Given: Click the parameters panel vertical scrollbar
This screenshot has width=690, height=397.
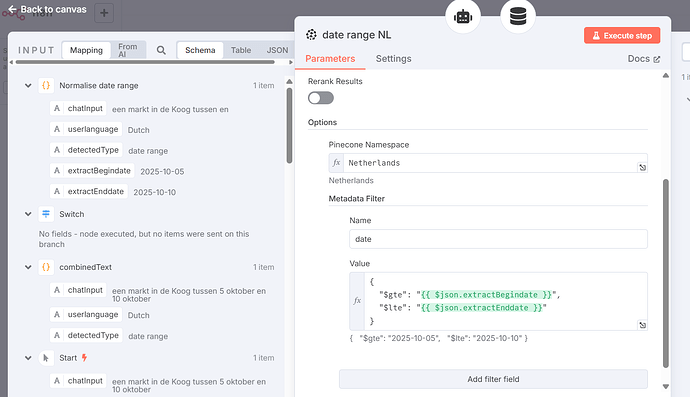Looking at the screenshot, I should click(x=666, y=273).
